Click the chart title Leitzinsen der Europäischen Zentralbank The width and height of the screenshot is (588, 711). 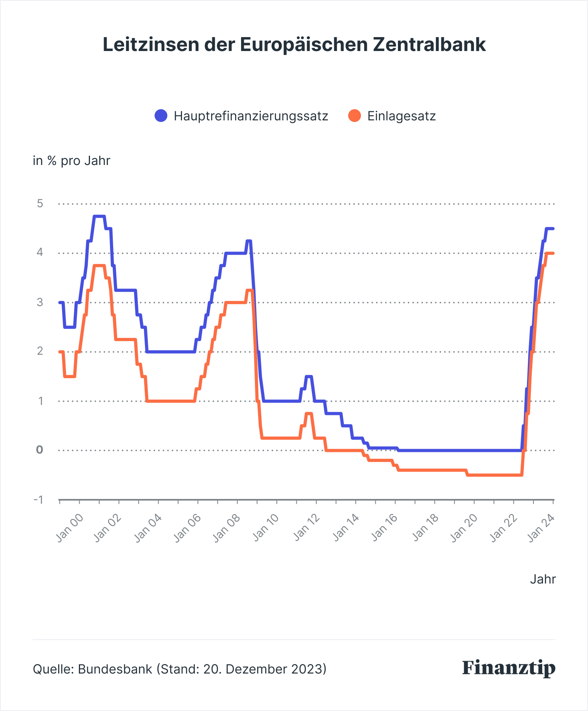click(x=294, y=45)
